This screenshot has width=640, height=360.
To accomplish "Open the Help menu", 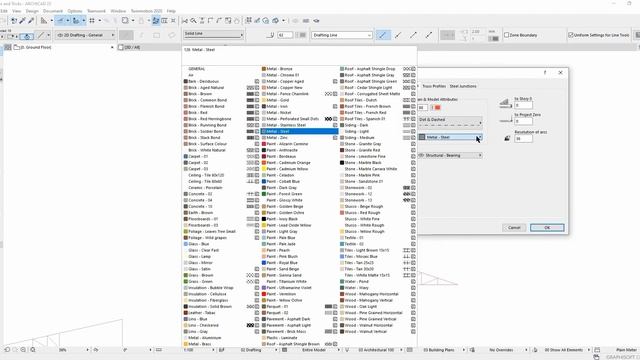I will [171, 11].
